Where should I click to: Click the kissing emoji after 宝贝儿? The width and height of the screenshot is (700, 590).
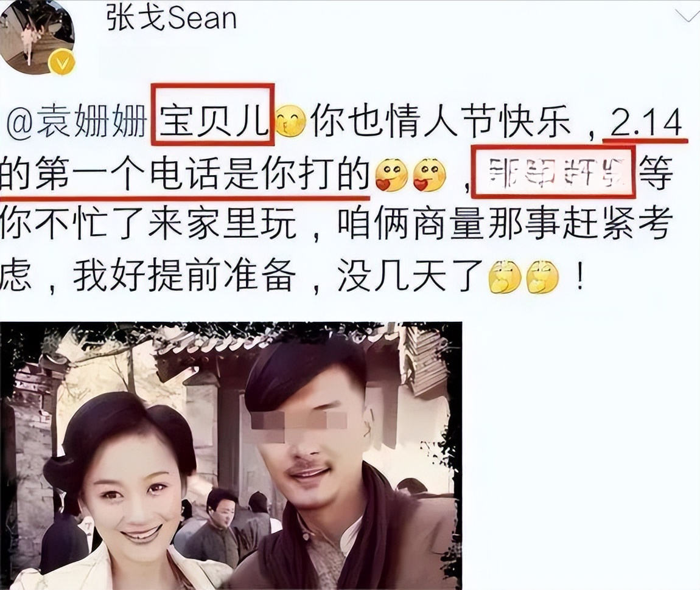click(x=291, y=121)
